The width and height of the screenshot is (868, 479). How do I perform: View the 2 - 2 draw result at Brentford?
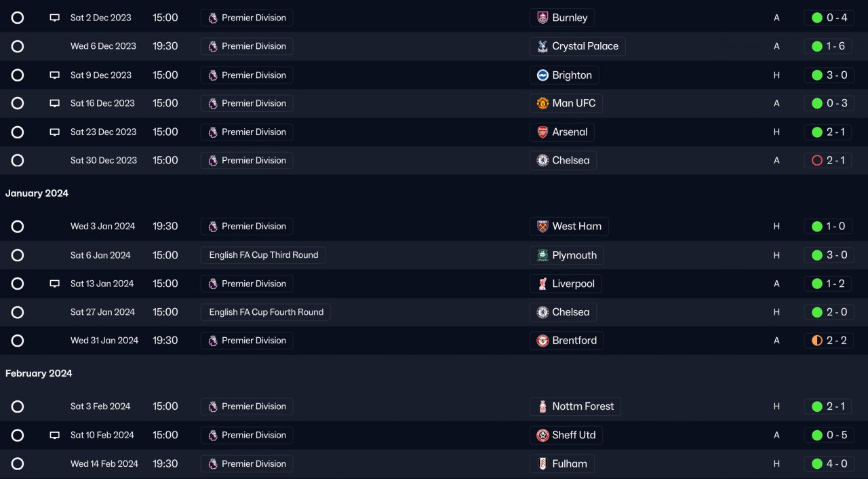pyautogui.click(x=828, y=341)
